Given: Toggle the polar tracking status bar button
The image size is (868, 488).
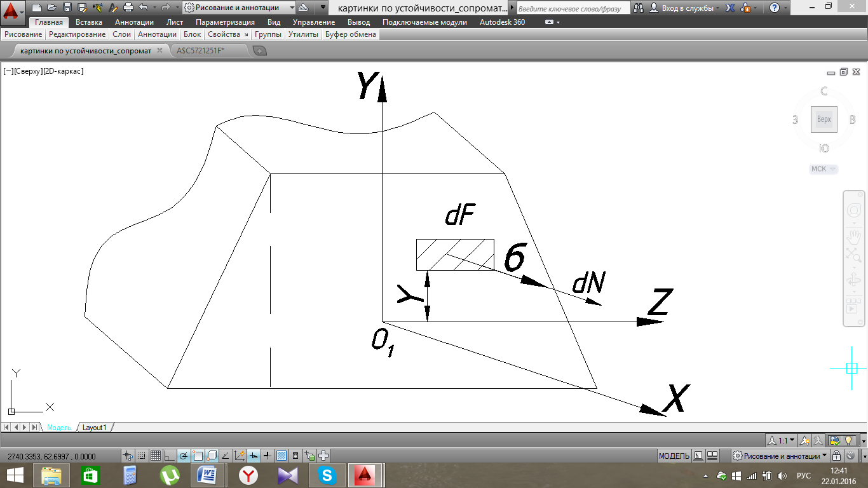Looking at the screenshot, I should click(184, 456).
